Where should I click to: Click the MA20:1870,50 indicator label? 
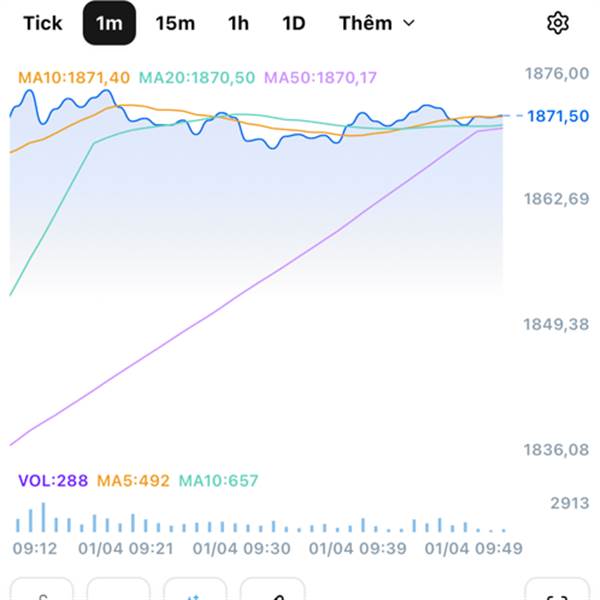pos(197,77)
